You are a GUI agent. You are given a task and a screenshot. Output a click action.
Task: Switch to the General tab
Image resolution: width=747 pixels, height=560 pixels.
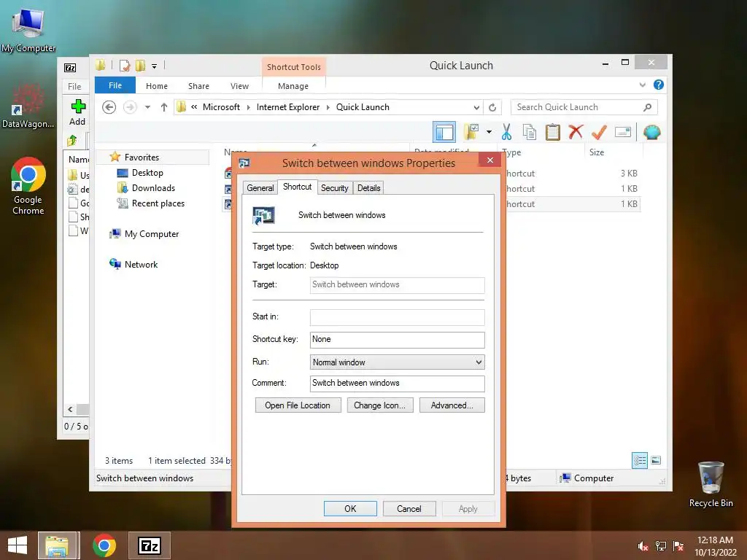coord(260,187)
